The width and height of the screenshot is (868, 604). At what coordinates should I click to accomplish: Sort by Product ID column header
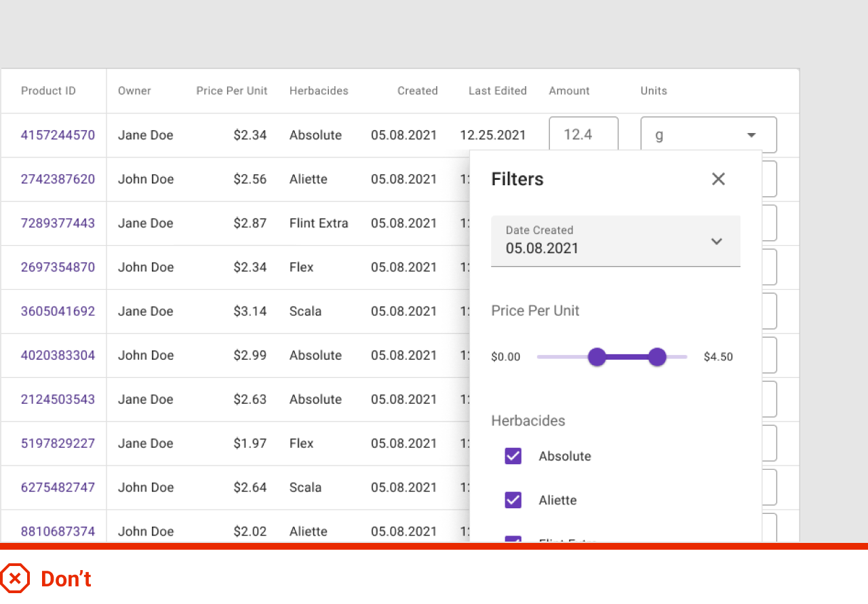tap(48, 91)
